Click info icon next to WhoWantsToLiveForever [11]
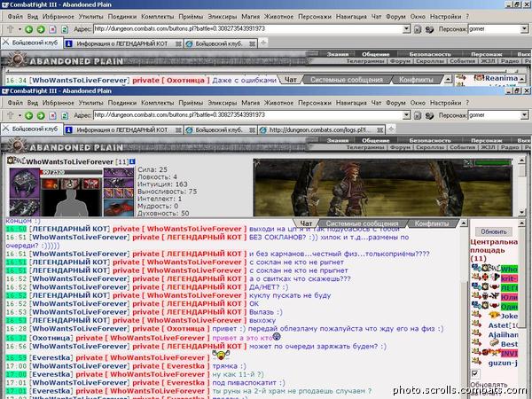 tap(132, 161)
